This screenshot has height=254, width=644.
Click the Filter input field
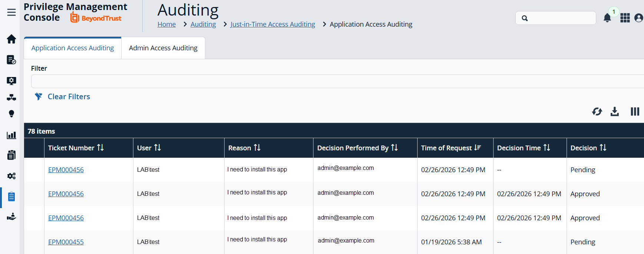point(337,81)
